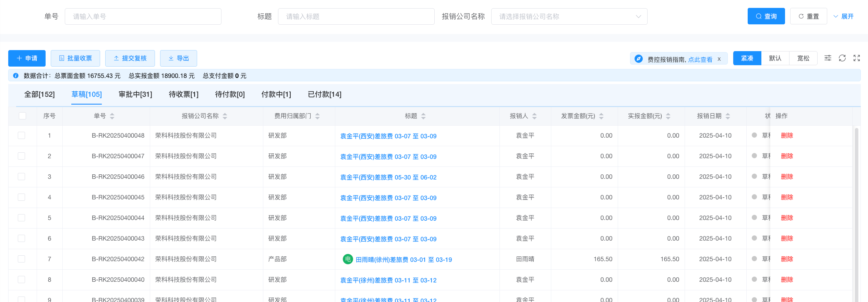Click green 电 badge in row 7
This screenshot has width=868, height=302.
click(x=348, y=259)
